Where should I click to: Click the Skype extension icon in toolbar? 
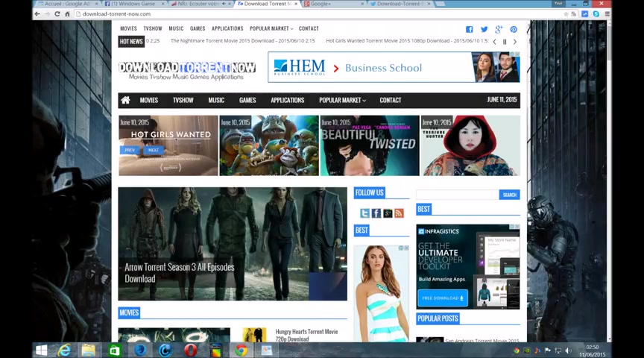pos(596,14)
